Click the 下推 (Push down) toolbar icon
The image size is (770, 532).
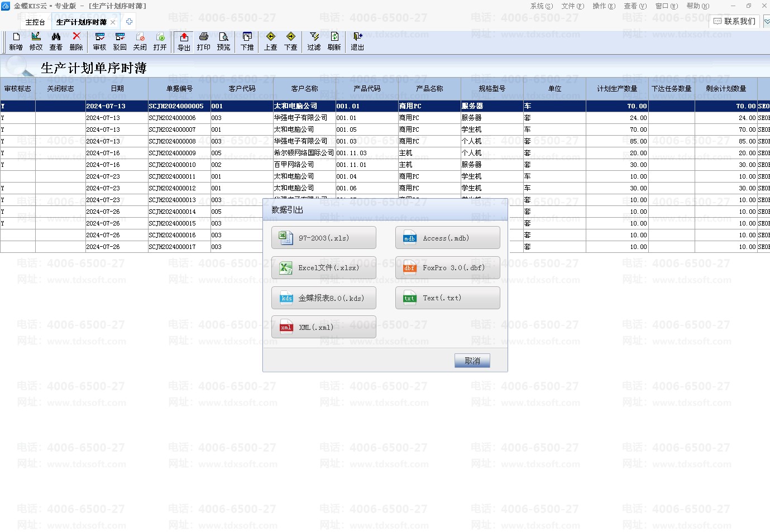pos(247,42)
